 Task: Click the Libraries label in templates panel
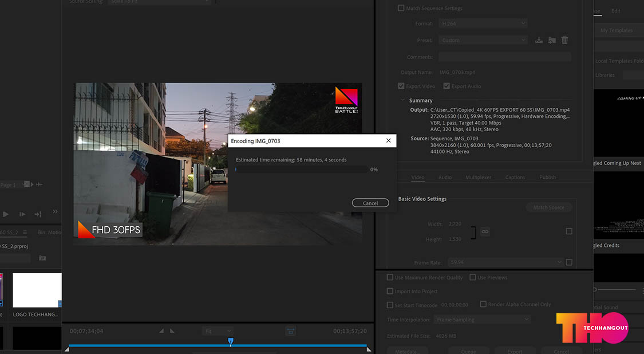[x=605, y=75]
